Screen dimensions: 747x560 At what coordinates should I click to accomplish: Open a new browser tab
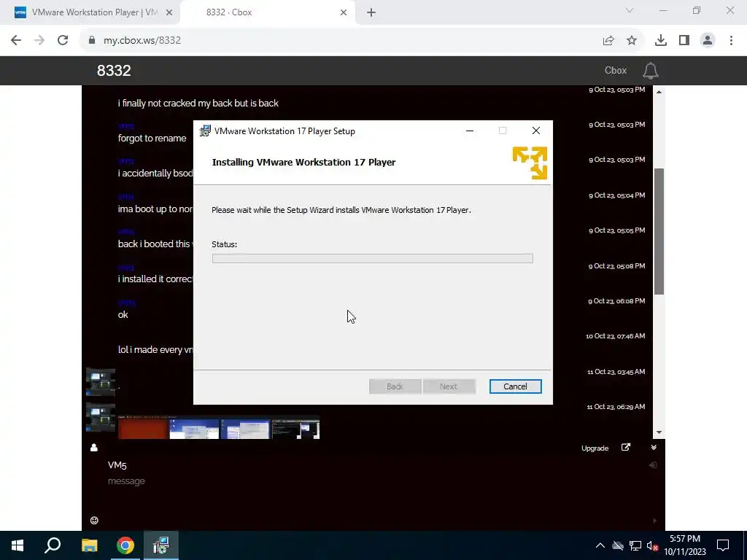[x=371, y=12]
